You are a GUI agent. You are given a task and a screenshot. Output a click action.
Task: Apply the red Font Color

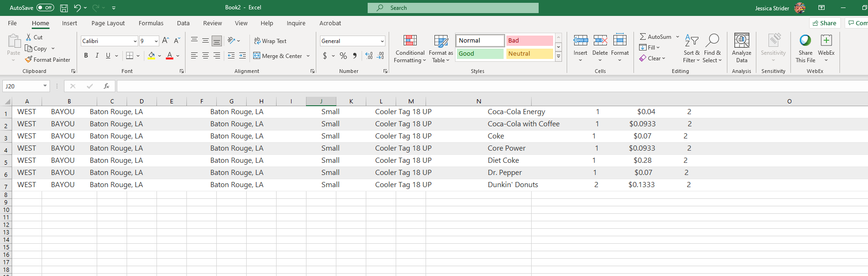(170, 56)
